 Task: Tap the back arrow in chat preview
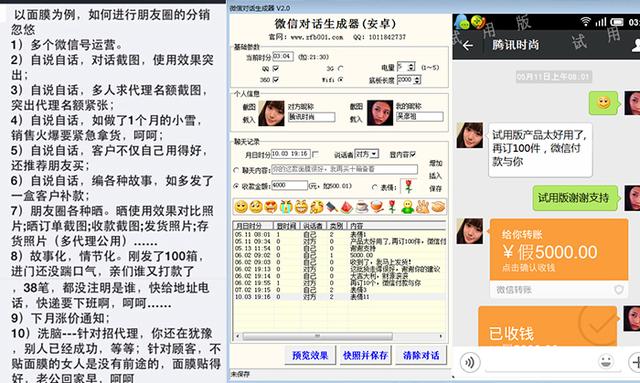468,45
